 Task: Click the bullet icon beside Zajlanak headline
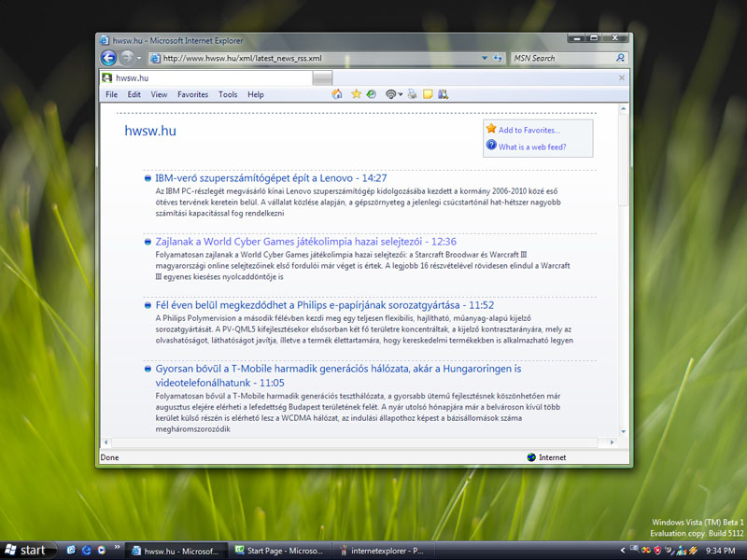(x=148, y=242)
